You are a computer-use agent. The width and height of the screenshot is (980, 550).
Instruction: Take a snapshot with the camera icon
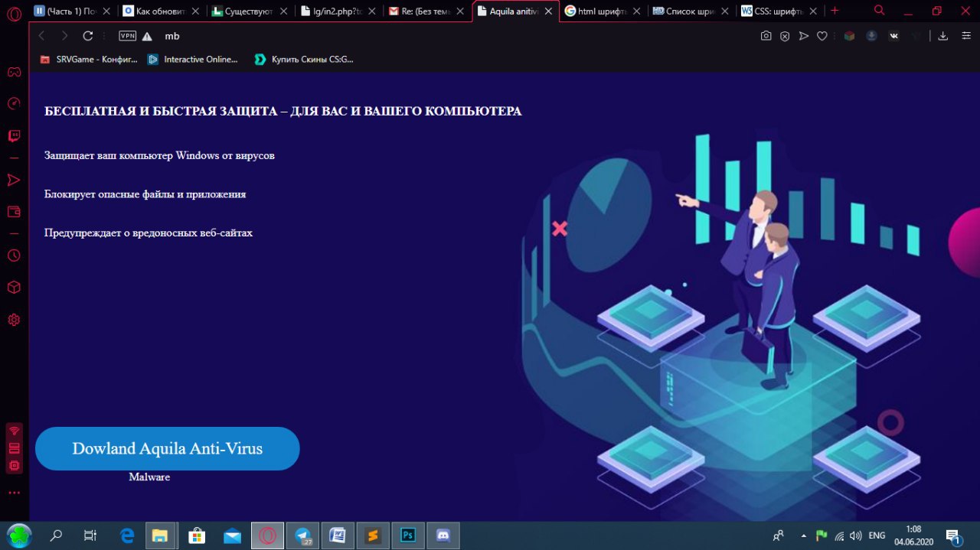pyautogui.click(x=766, y=36)
